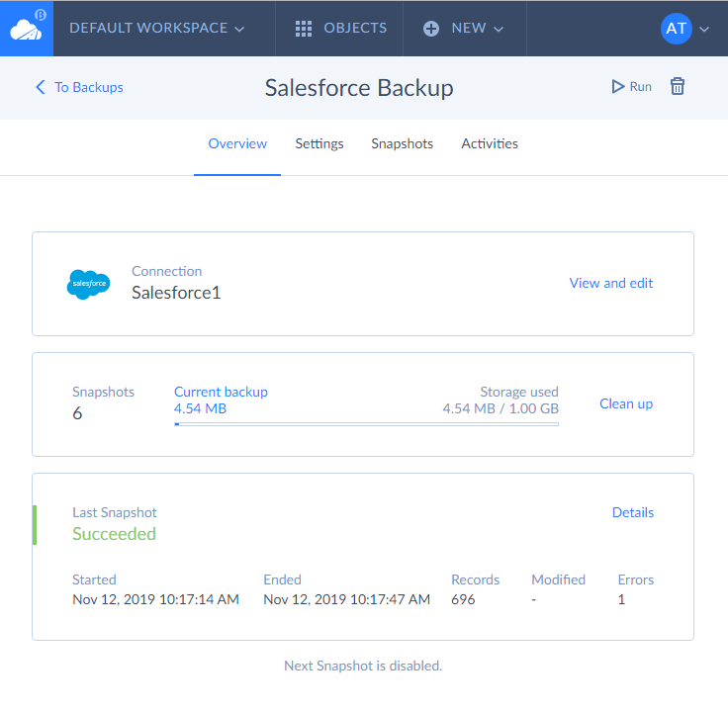This screenshot has width=728, height=713.
Task: Click the To Backups link
Action: (89, 87)
